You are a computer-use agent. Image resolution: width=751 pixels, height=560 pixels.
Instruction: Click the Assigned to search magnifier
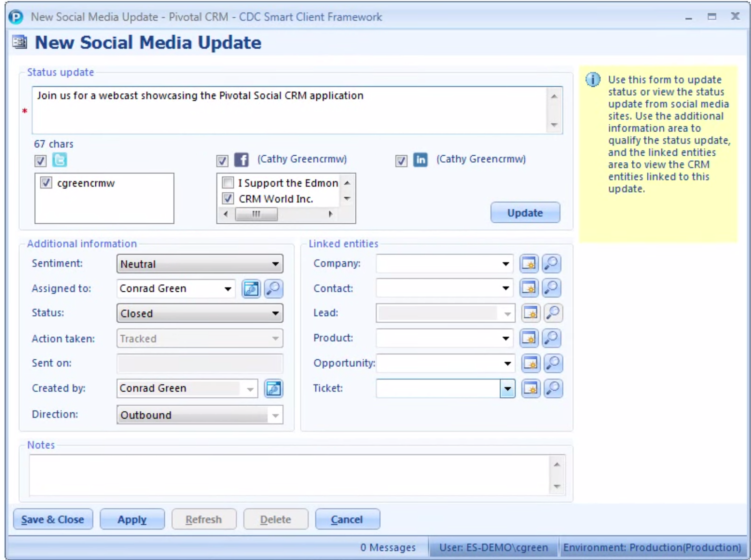point(273,289)
